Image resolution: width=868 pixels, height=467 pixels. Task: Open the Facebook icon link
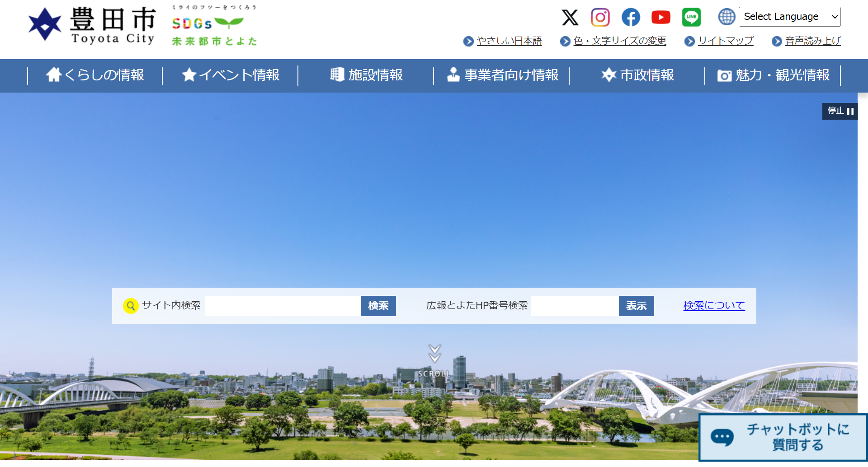(631, 17)
